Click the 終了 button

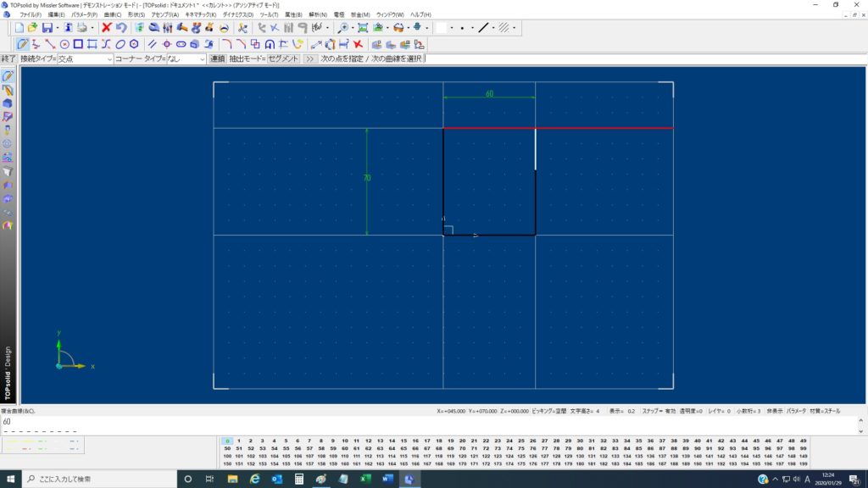[x=8, y=58]
